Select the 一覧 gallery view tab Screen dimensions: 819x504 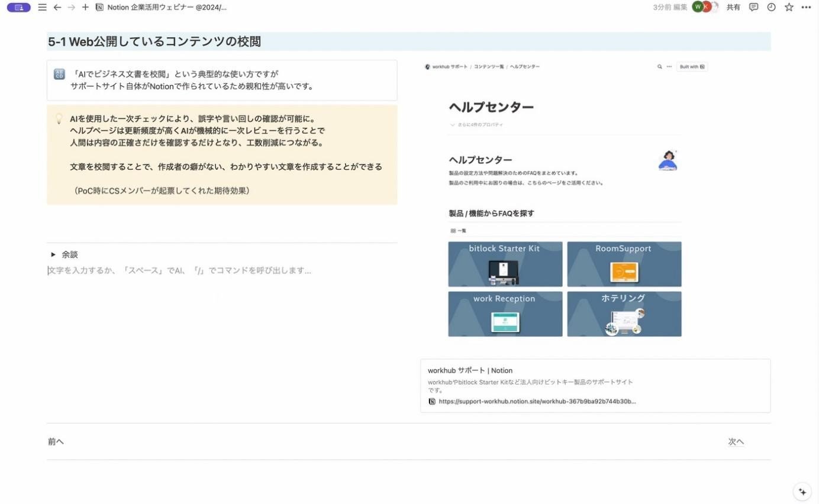459,231
